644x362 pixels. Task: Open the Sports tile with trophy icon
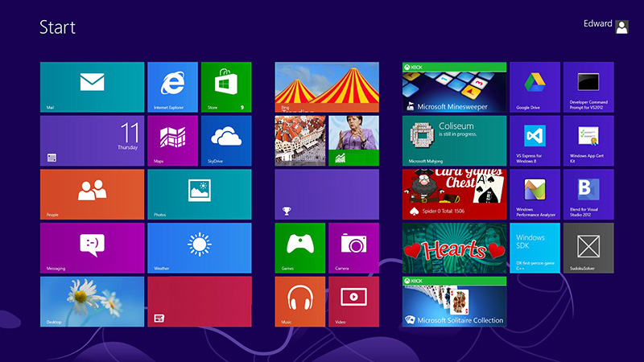click(x=327, y=195)
